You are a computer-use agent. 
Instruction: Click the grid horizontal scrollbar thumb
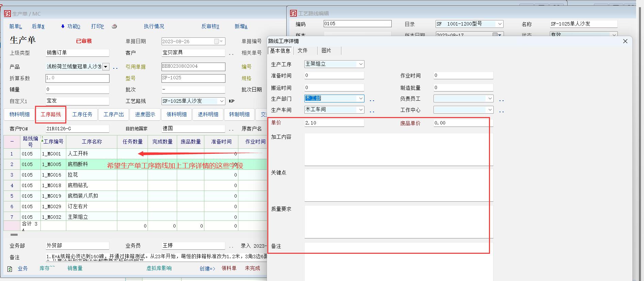coord(14,234)
